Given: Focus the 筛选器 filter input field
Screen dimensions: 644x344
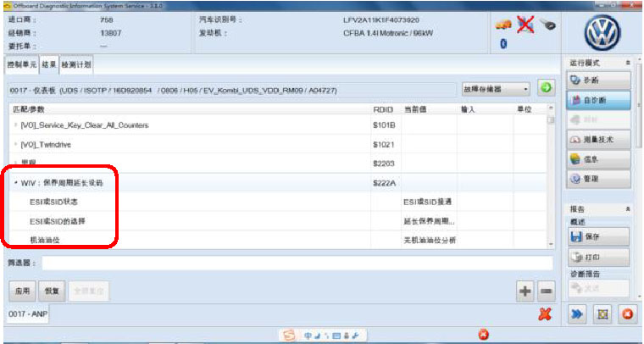Looking at the screenshot, I should tap(297, 264).
